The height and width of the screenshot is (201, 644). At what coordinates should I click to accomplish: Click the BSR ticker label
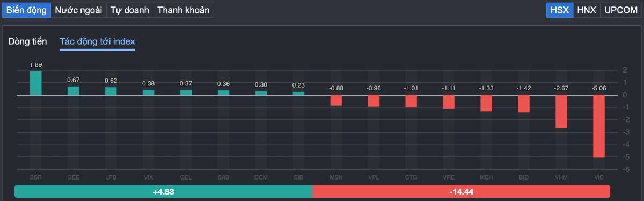[36, 177]
